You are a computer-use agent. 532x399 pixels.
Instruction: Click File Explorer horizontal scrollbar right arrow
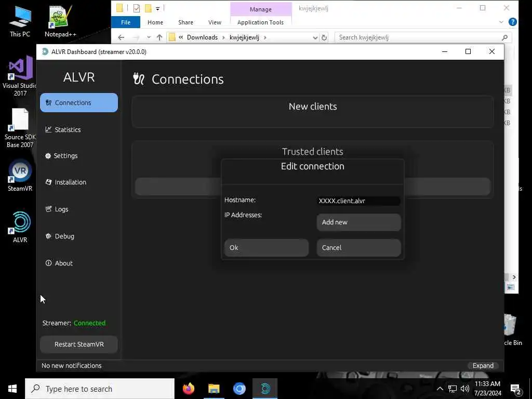coord(514,277)
